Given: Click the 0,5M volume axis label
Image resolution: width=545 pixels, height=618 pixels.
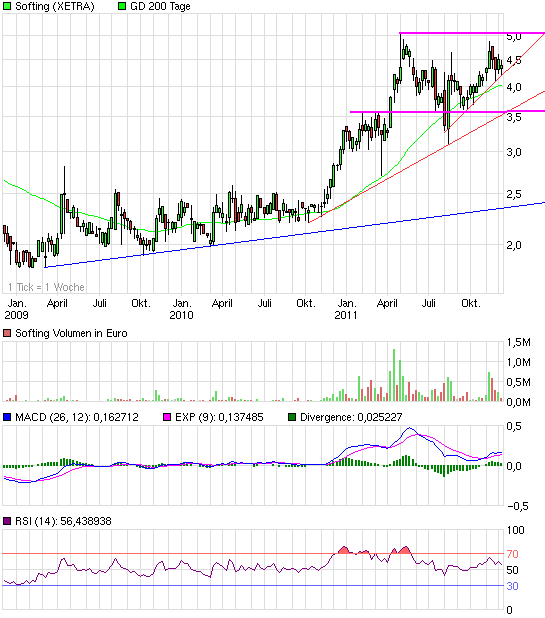Looking at the screenshot, I should [519, 382].
